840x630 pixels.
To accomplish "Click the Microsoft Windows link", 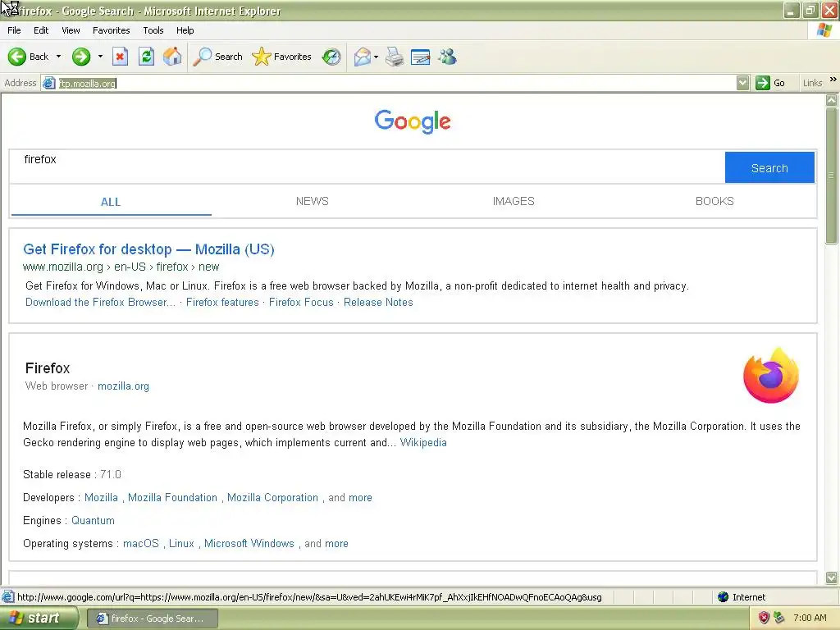I will (249, 544).
